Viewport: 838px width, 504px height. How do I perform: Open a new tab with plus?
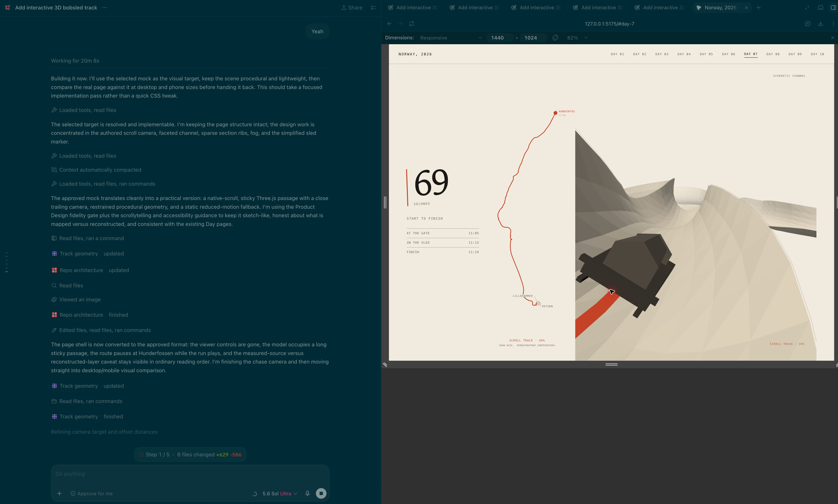click(759, 8)
